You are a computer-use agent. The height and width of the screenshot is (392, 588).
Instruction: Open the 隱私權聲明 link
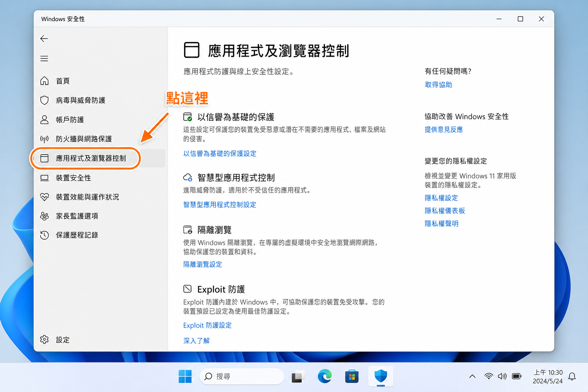441,224
